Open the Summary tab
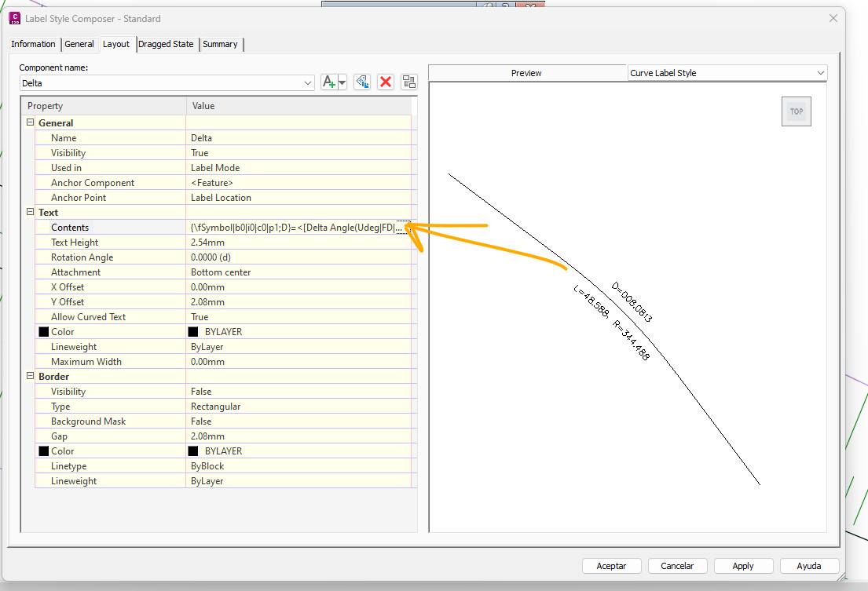This screenshot has width=868, height=591. pos(220,45)
